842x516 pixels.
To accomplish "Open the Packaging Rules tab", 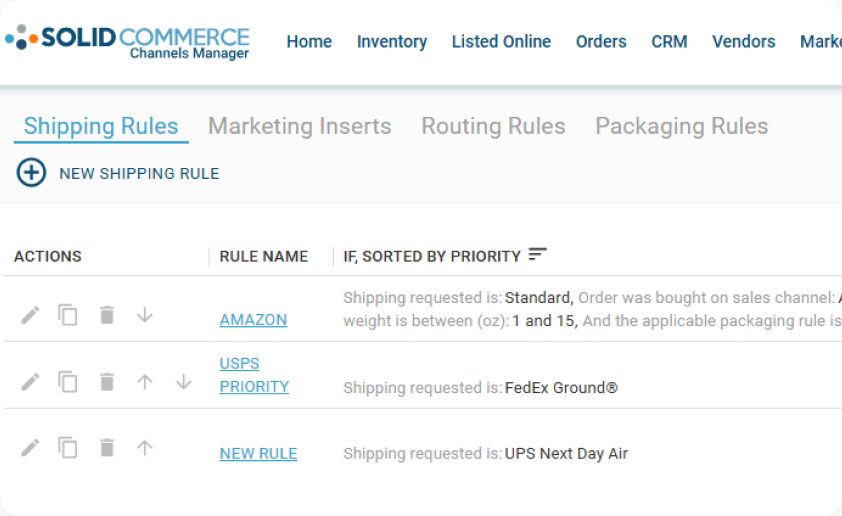I will coord(681,126).
